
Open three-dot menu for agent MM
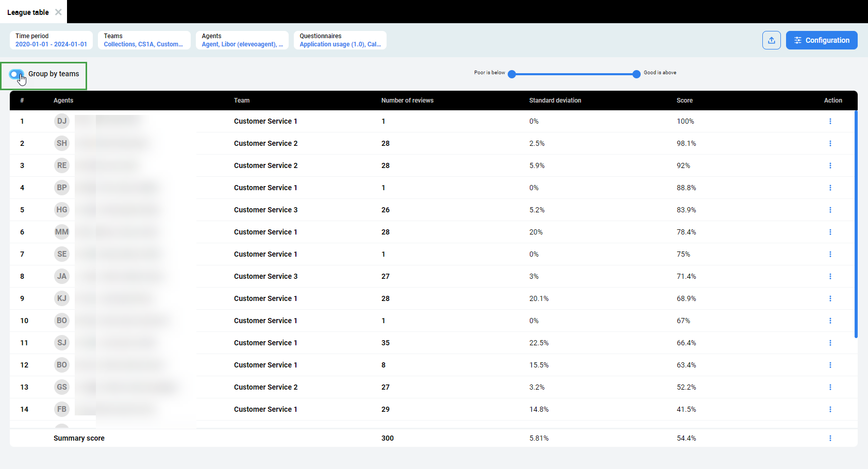(830, 232)
